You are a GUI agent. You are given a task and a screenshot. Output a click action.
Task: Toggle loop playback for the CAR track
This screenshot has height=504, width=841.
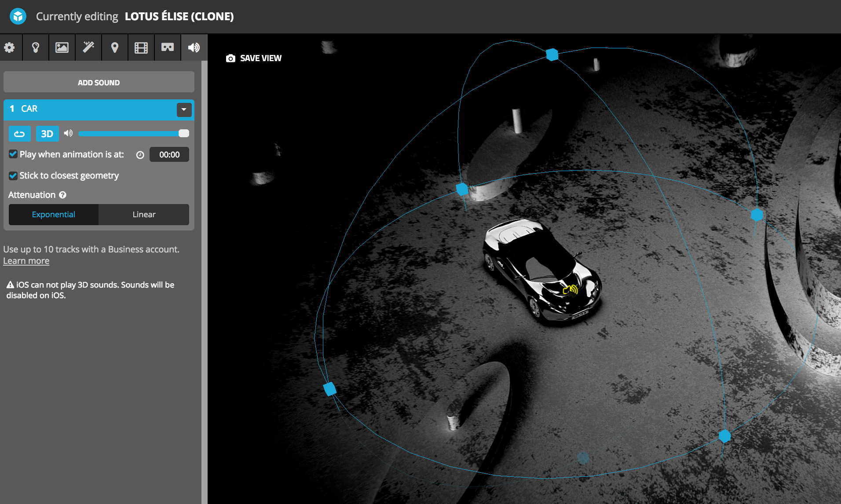19,134
